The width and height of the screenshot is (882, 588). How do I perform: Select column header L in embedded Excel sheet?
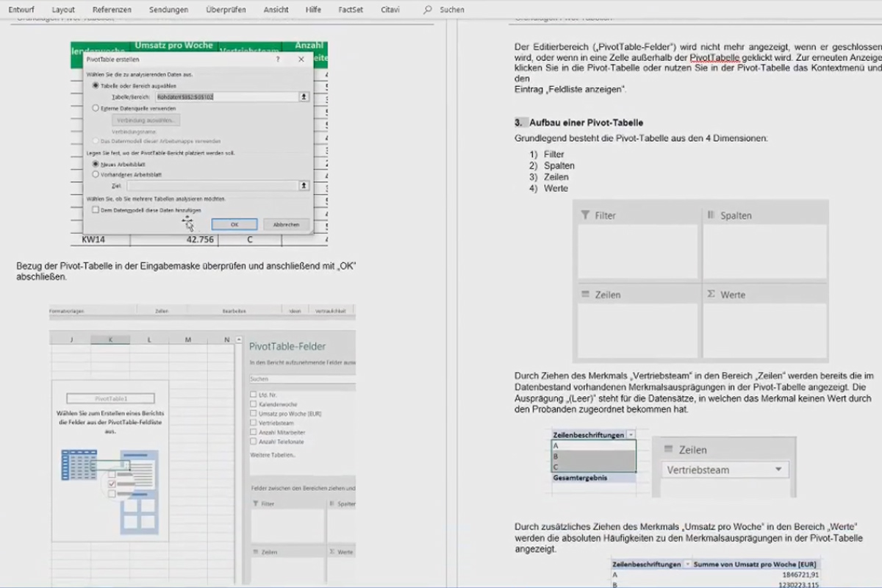coord(149,340)
